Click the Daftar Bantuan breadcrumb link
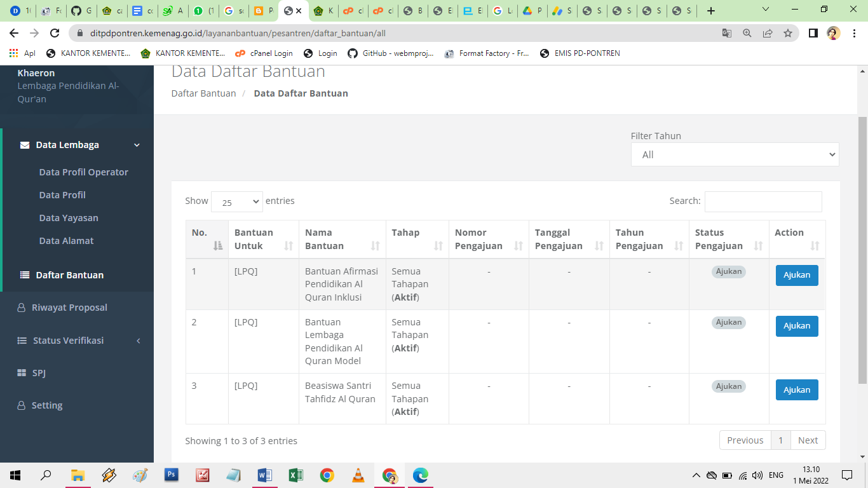 [203, 93]
